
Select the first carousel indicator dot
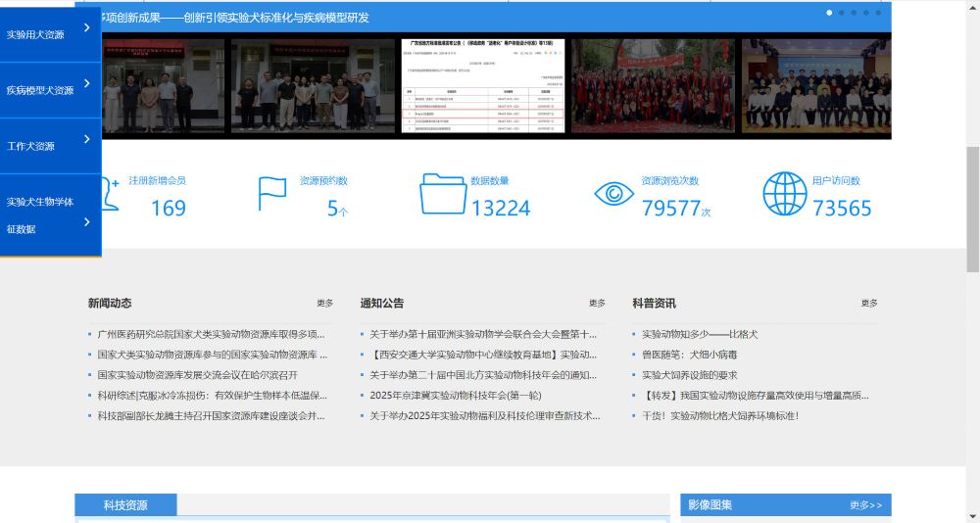coord(830,13)
